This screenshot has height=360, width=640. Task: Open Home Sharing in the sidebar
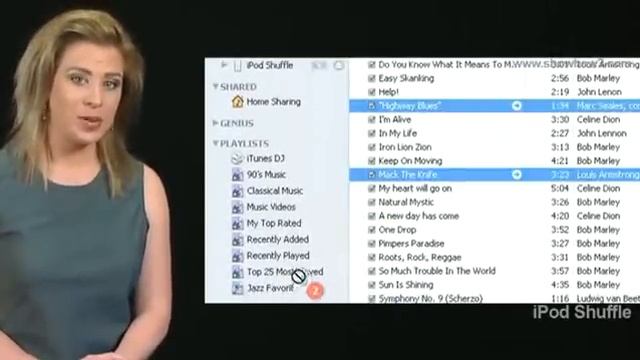click(x=273, y=102)
